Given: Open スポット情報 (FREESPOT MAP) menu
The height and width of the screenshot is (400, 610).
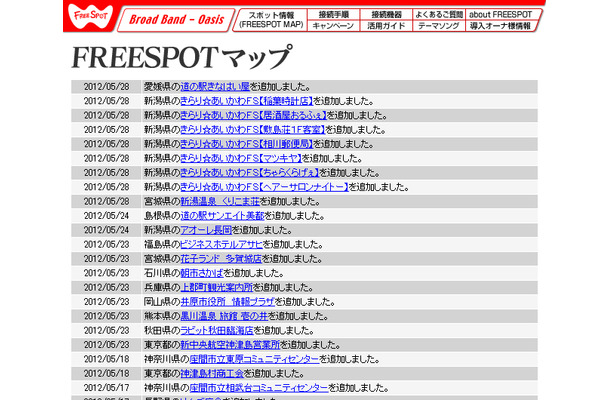Looking at the screenshot, I should coord(271,20).
